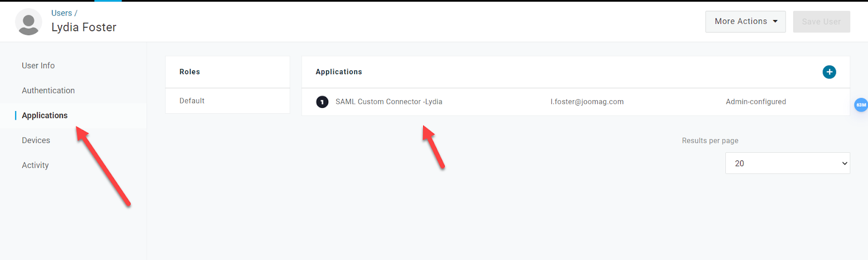868x260 pixels.
Task: Click the Lydia Foster name heading
Action: (x=84, y=28)
